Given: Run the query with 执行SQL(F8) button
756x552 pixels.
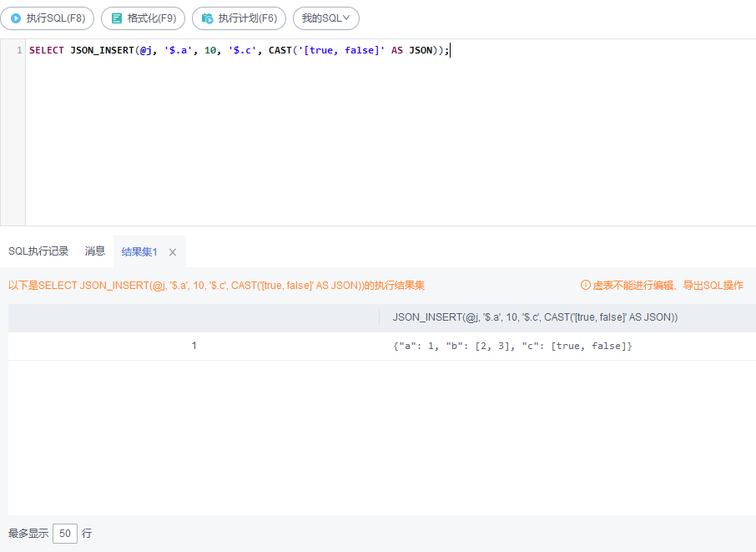Looking at the screenshot, I should (48, 18).
